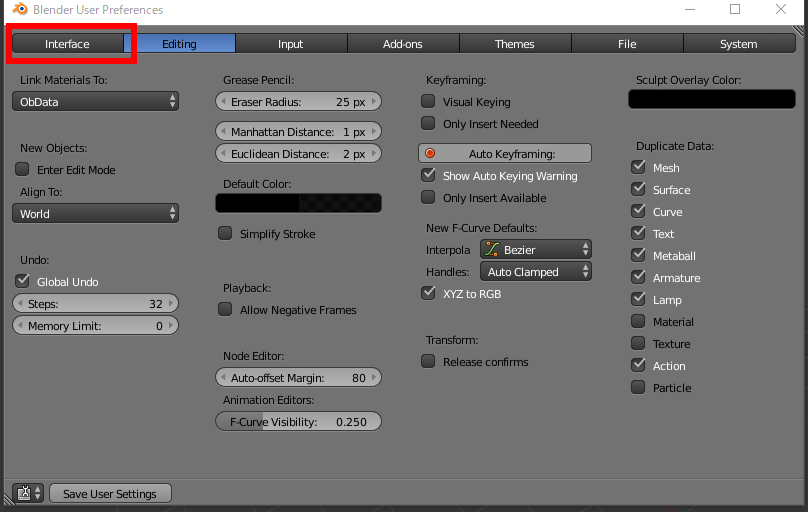Click the Auto Keyframing record dot
Screen dimensions: 808x512
click(430, 153)
